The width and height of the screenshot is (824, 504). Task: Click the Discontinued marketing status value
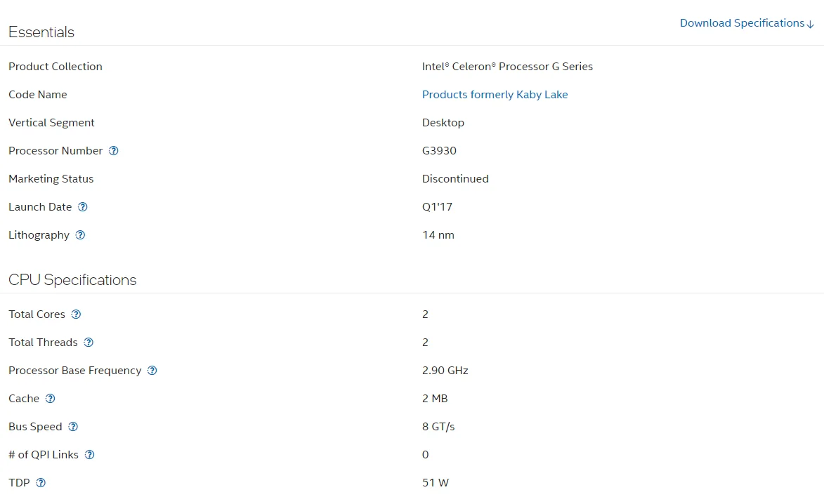[x=455, y=179]
